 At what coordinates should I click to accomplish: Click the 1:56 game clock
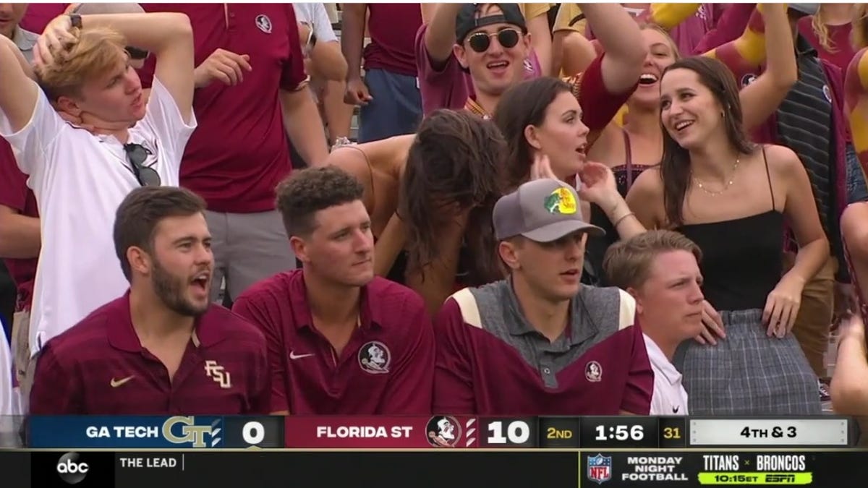tap(618, 432)
